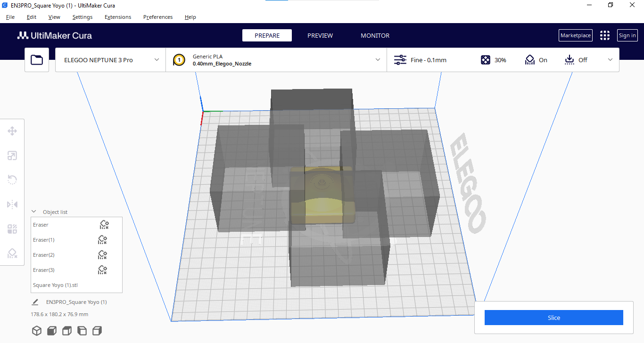Open a file with the folder icon
The image size is (644, 343).
click(37, 60)
